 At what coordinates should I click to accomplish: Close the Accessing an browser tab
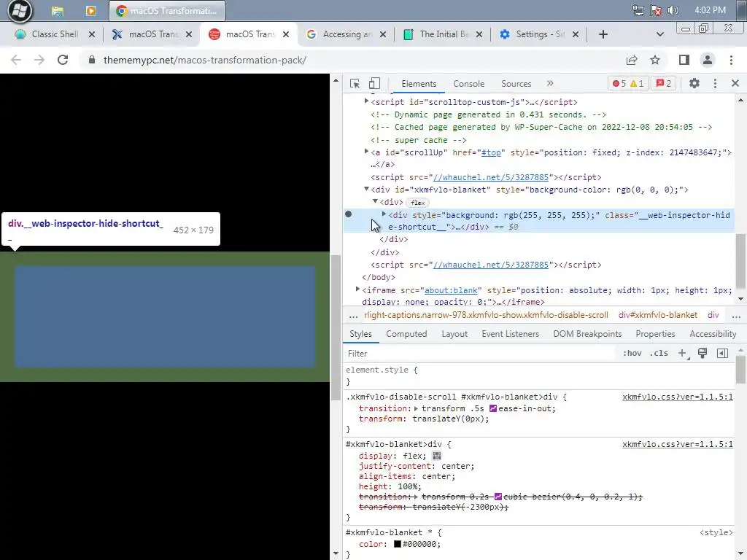(x=382, y=34)
